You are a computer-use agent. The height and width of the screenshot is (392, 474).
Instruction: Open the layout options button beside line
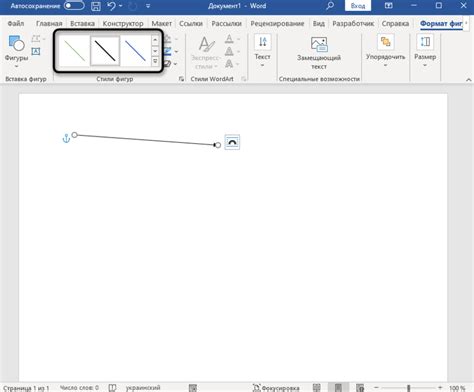tap(232, 142)
